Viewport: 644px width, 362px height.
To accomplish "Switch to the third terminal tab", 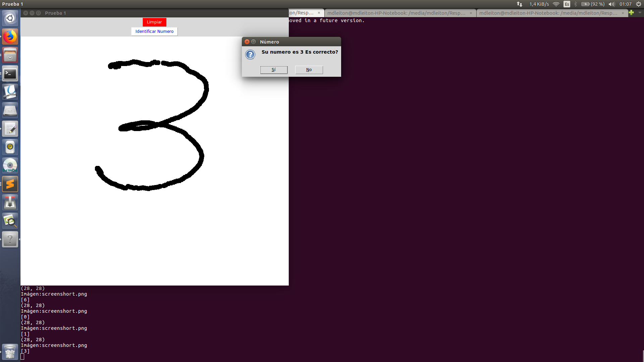I will coord(548,13).
